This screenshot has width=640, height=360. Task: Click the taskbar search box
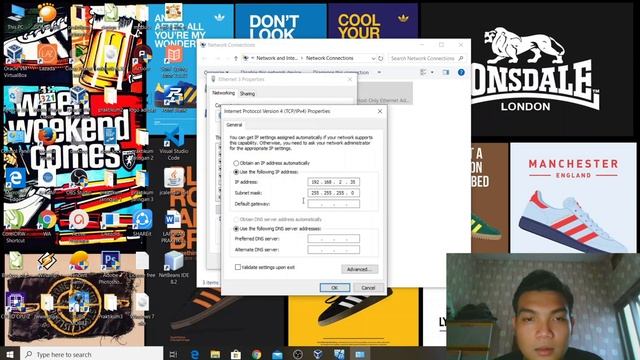[x=91, y=354]
